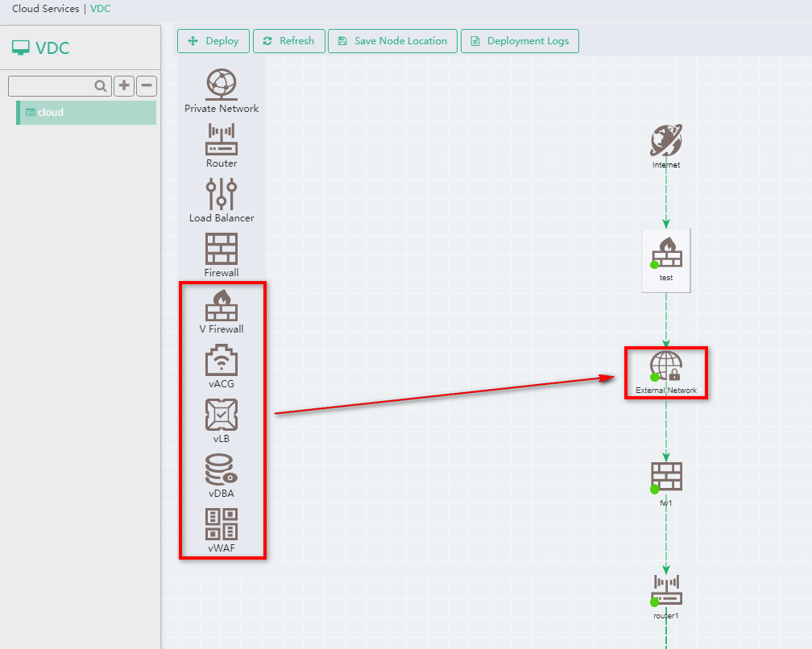
Task: Open the VDC breadcrumb link
Action: point(100,9)
